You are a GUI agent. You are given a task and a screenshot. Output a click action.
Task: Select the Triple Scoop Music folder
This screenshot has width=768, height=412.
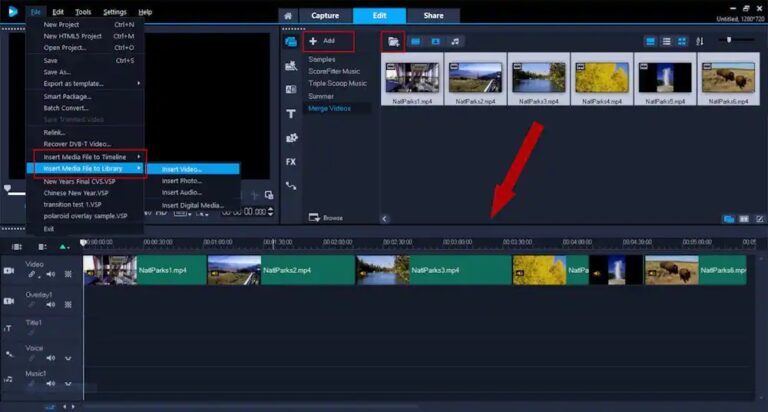(337, 83)
